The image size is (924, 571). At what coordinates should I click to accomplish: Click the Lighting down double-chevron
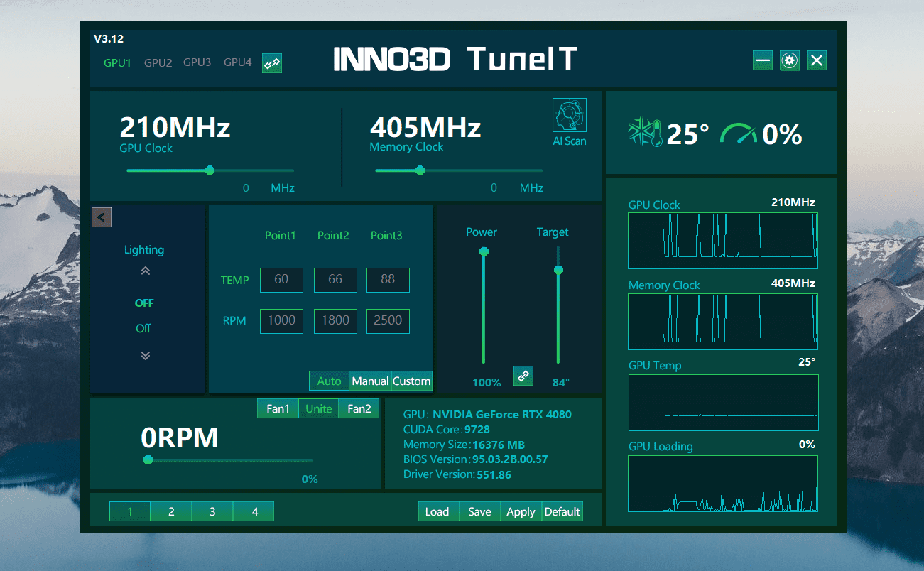point(146,355)
